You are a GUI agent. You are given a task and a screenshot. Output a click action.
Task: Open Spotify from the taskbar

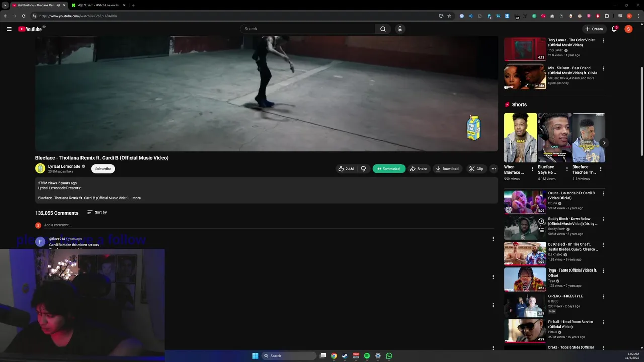click(x=367, y=356)
